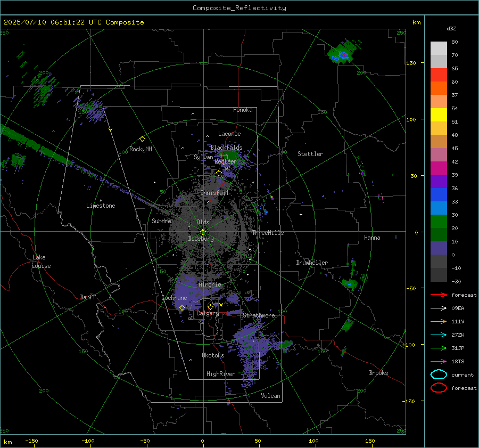Click the Cochrane label
The image size is (479, 448).
(174, 298)
